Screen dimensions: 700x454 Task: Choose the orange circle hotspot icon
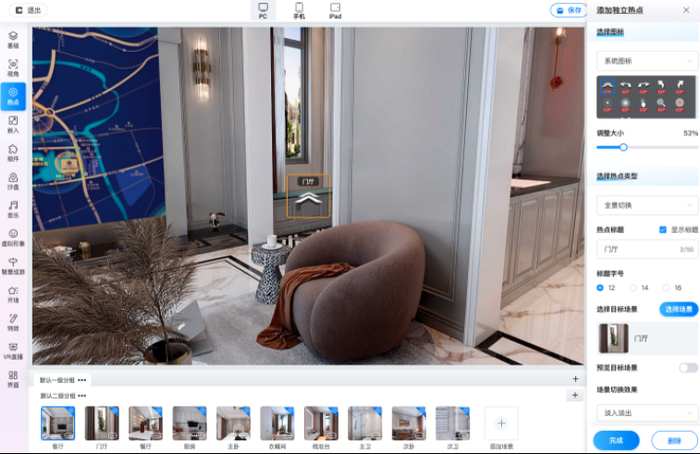679,104
